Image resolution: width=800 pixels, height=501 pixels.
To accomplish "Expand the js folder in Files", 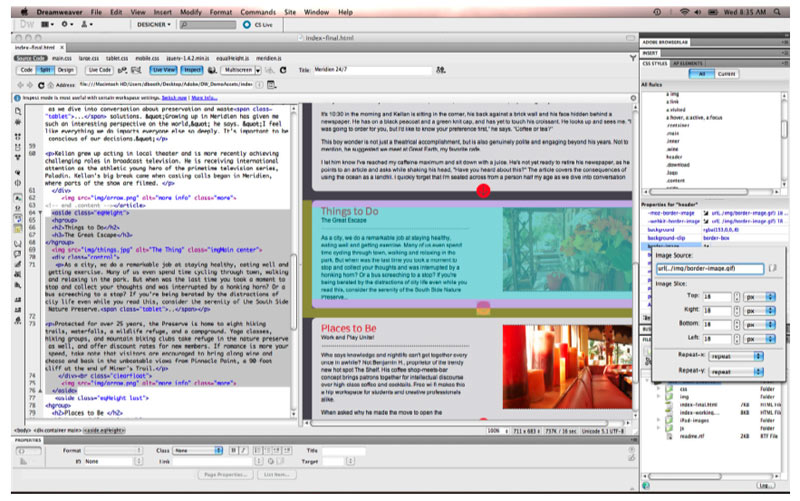I will click(x=658, y=429).
